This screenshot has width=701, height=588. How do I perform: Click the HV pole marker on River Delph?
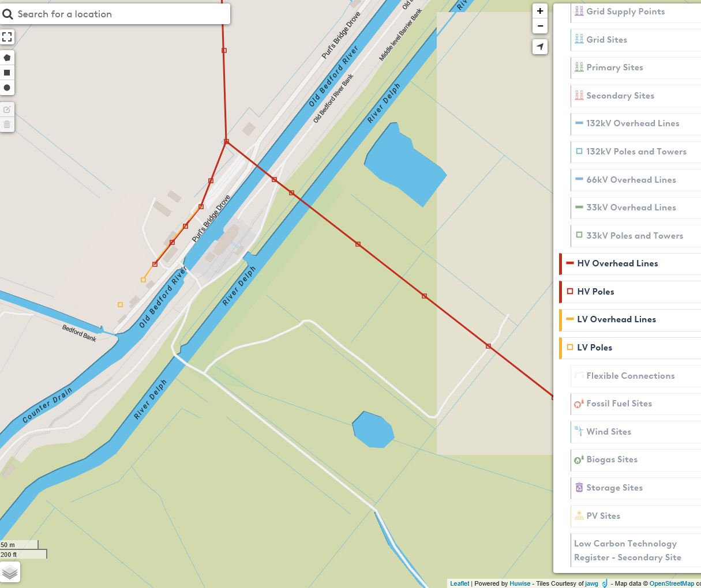(292, 193)
